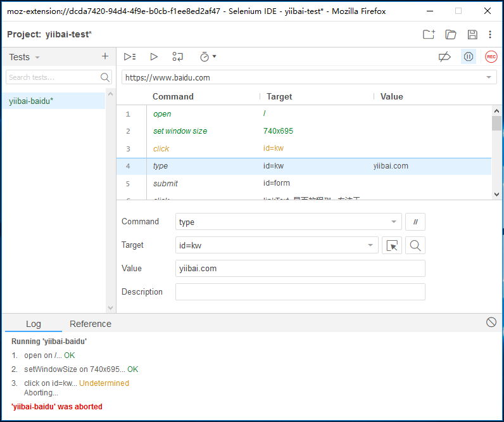504x422 pixels.
Task: Switch to the Reference tab
Action: [x=91, y=324]
